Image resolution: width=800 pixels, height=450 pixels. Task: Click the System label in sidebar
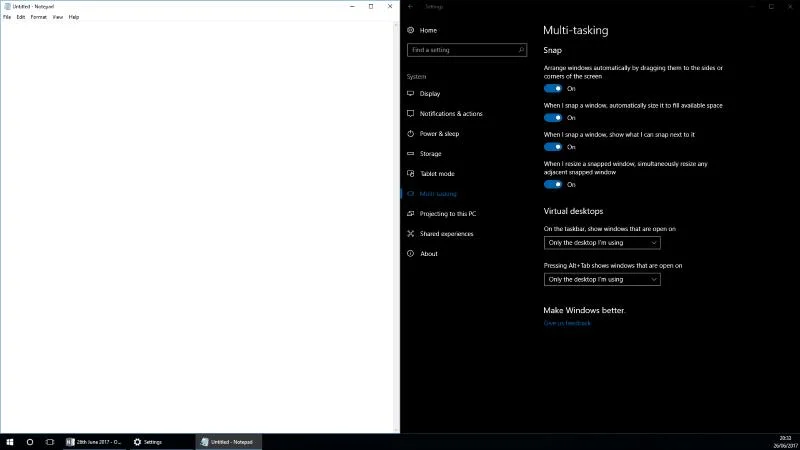click(x=416, y=77)
